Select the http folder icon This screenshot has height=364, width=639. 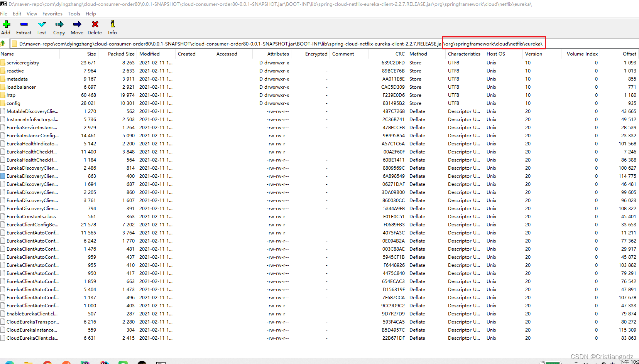click(x=3, y=95)
